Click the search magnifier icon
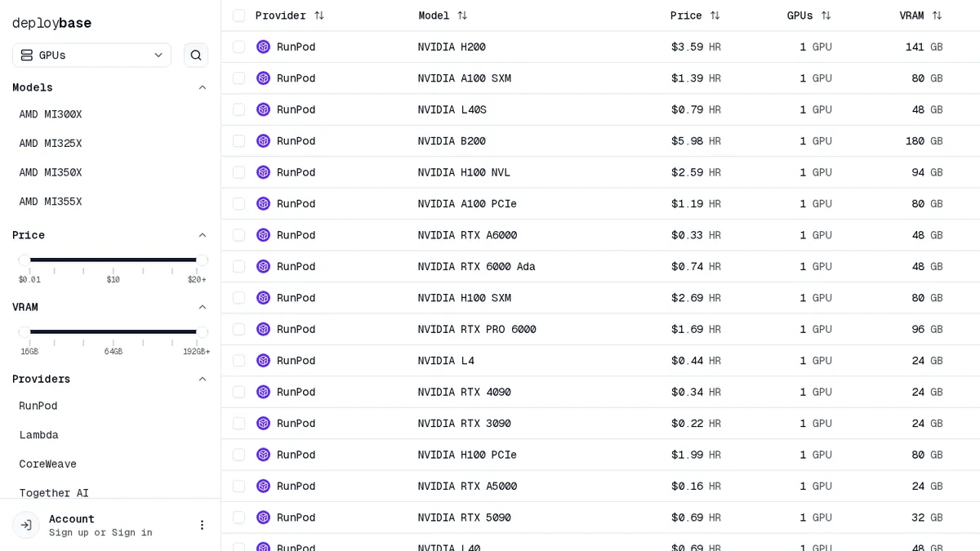 coord(195,55)
